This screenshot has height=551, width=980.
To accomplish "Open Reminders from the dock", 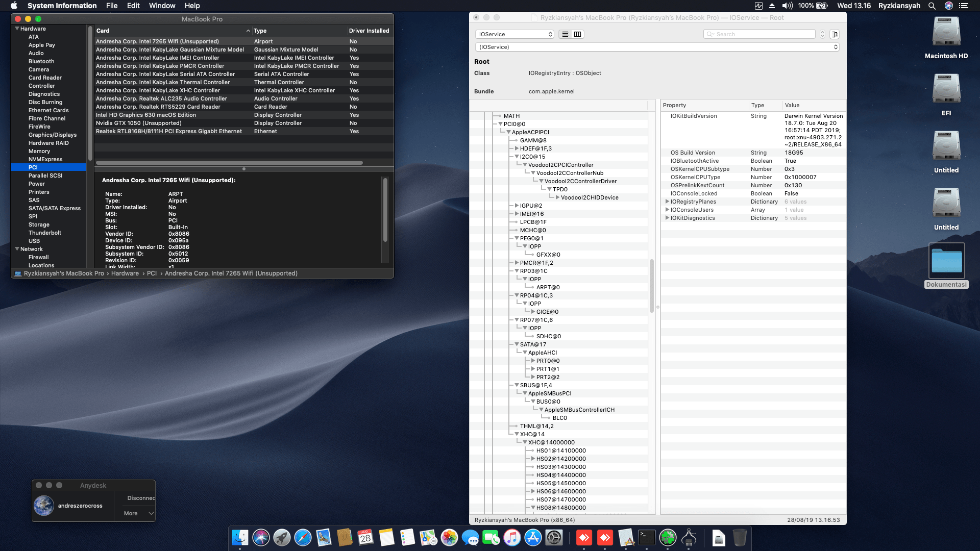I will click(x=407, y=538).
